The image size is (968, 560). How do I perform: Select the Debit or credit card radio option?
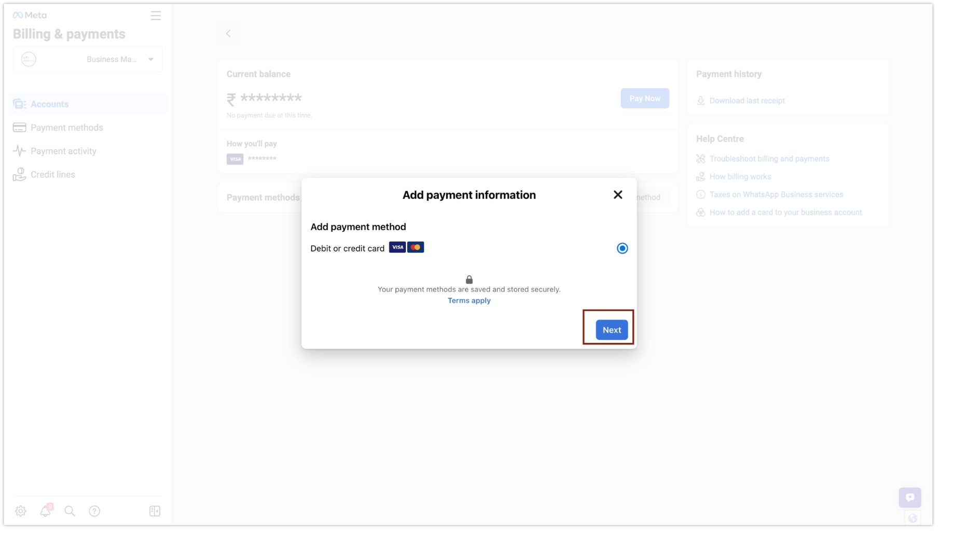(x=622, y=248)
